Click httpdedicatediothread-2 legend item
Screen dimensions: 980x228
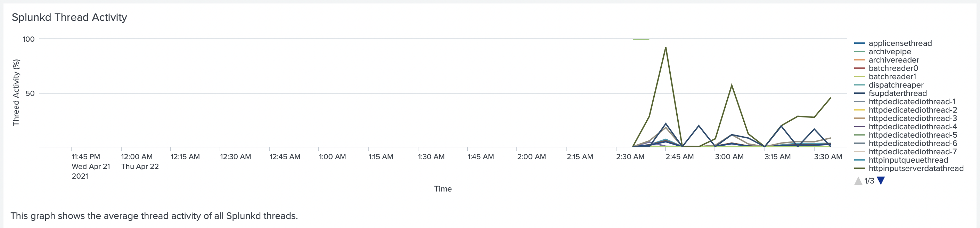point(913,111)
